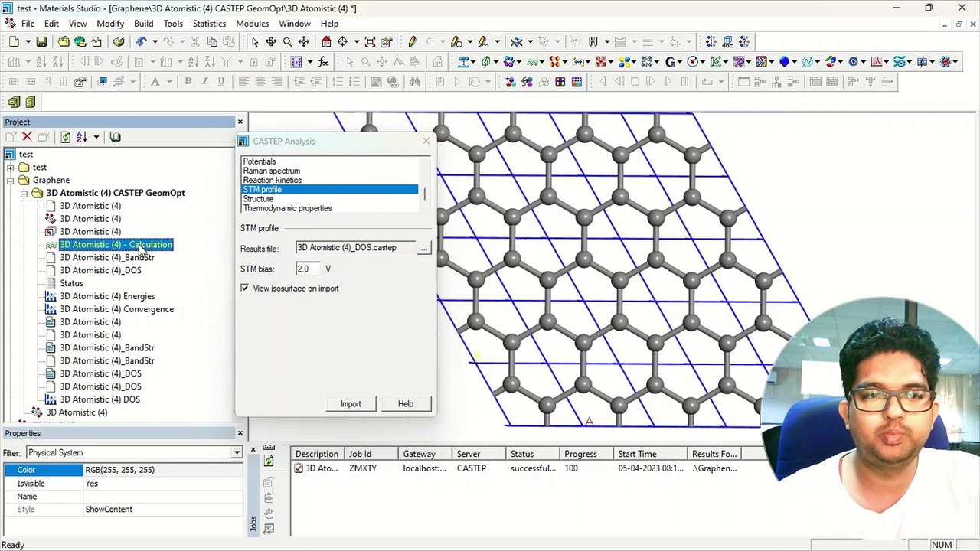Viewport: 980px width, 551px height.
Task: Click the Open Project folder icon
Action: coord(64,42)
